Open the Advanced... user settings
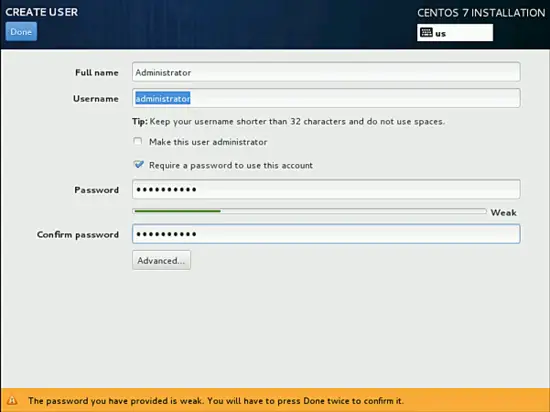550x412 pixels. pyautogui.click(x=161, y=260)
